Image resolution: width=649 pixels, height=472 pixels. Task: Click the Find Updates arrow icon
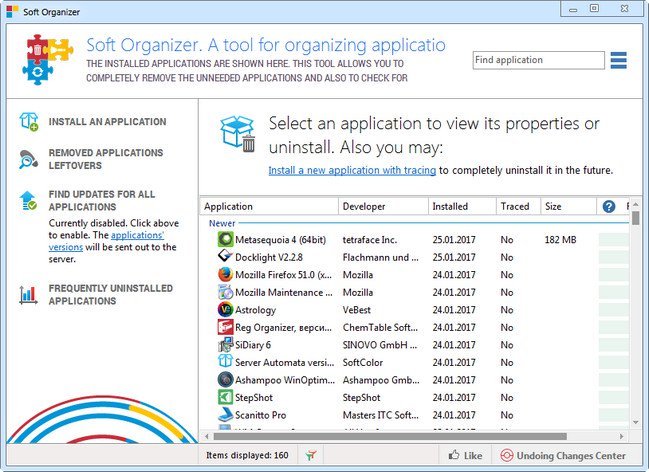pyautogui.click(x=28, y=200)
